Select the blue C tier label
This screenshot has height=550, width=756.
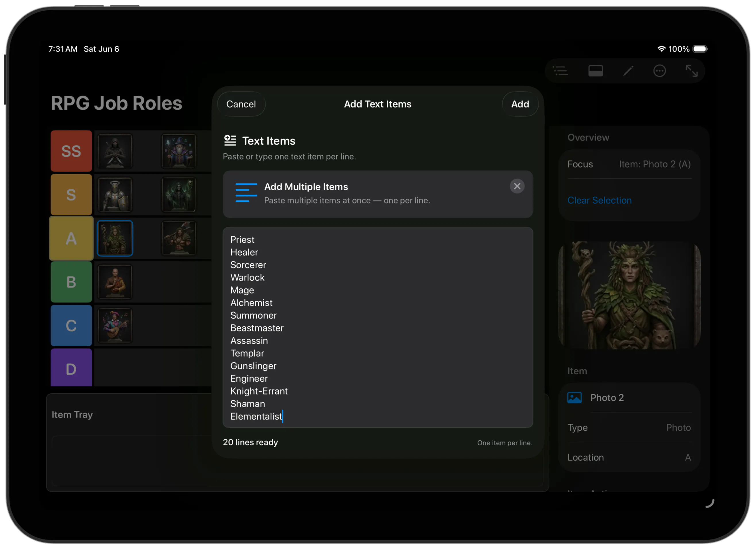click(71, 326)
